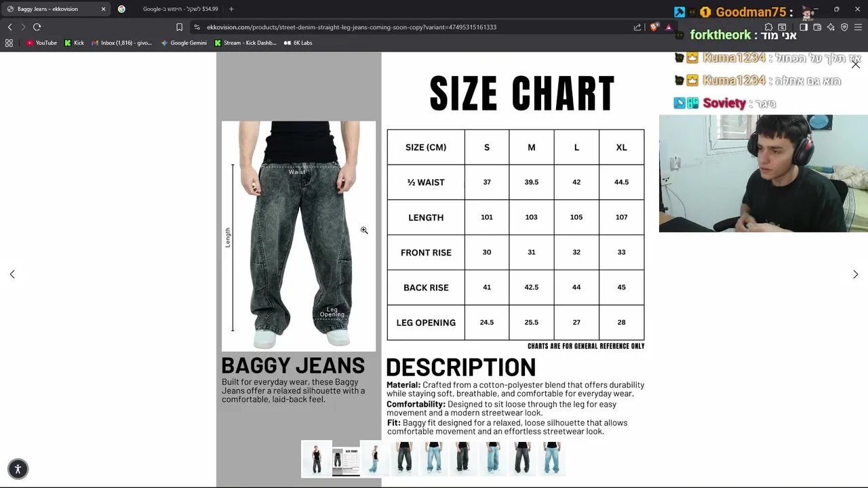Show the previous product image
The width and height of the screenshot is (868, 488).
tap(12, 274)
